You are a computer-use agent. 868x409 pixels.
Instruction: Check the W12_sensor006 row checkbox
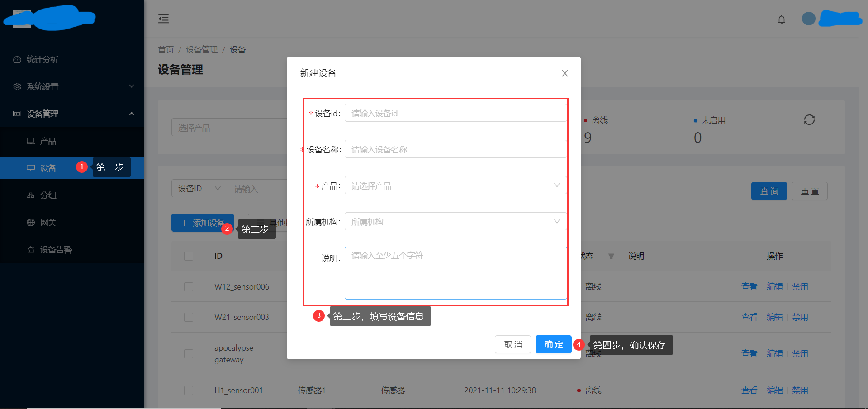click(x=189, y=287)
